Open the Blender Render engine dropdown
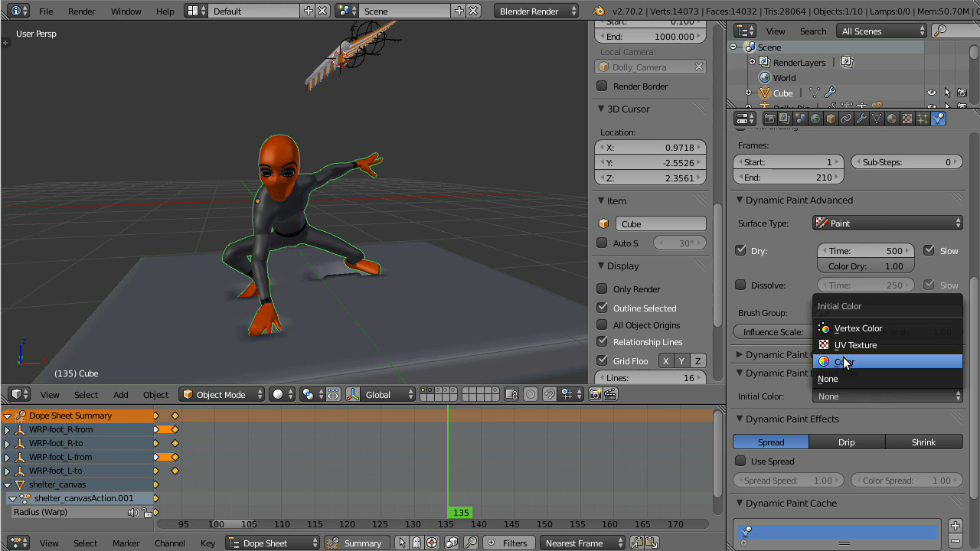Viewport: 980px width, 551px height. point(537,11)
